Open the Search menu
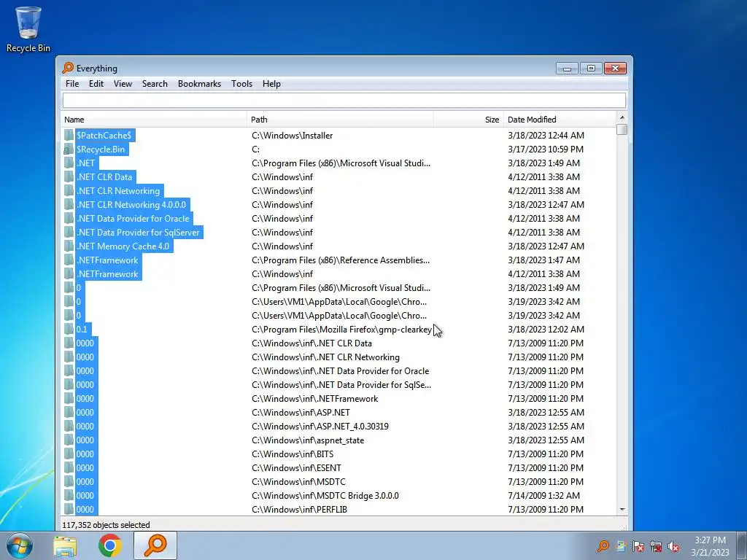This screenshot has width=747, height=560. 155,84
